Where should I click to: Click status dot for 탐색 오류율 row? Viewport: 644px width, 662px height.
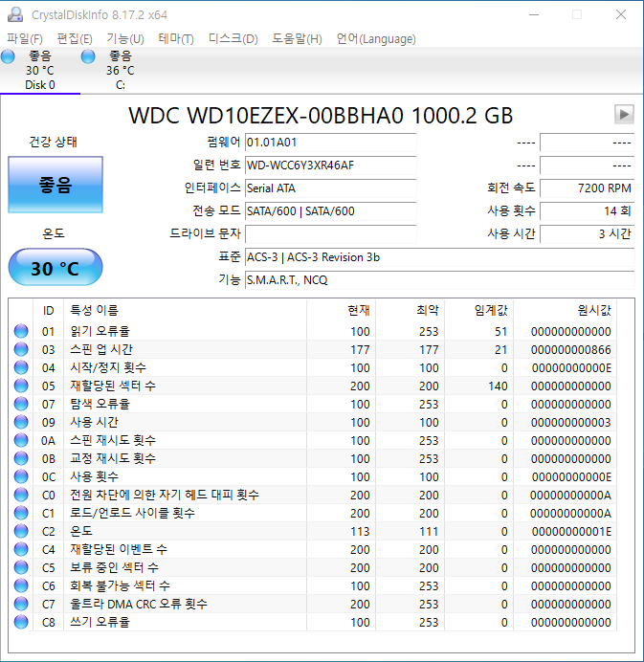[x=21, y=404]
